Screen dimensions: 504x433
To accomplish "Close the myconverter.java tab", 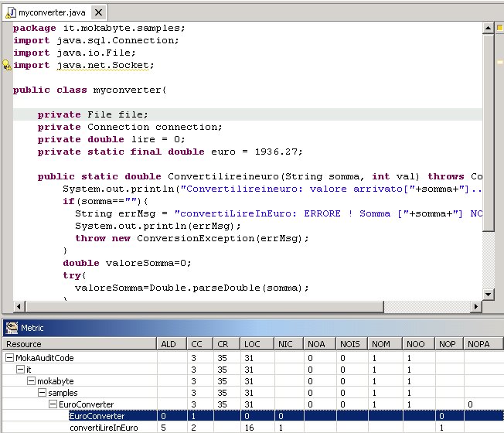I will [x=98, y=12].
